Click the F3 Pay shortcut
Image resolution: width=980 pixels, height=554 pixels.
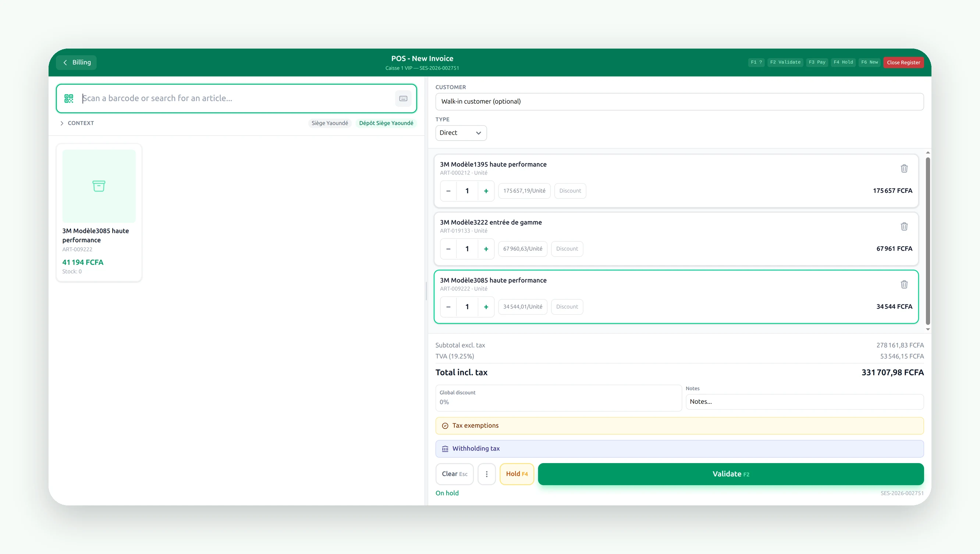817,62
